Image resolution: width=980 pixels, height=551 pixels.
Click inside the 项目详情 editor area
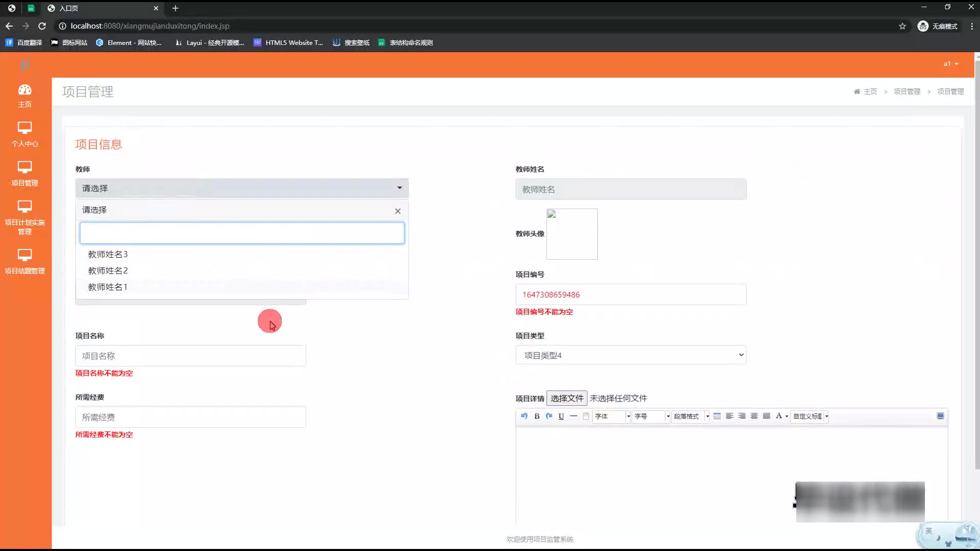731,474
